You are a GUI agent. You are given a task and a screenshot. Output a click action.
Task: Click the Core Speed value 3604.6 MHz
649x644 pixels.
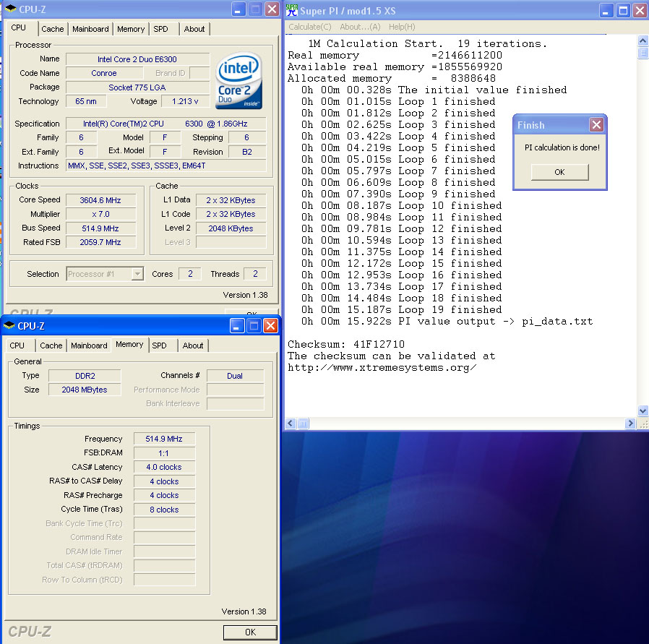(100, 200)
